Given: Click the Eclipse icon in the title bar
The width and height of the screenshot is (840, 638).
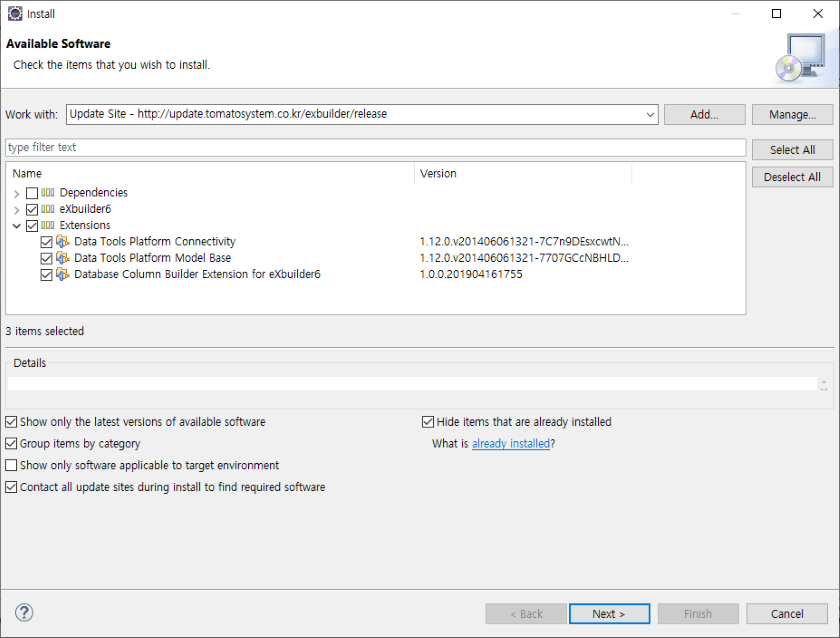Looking at the screenshot, I should [14, 14].
